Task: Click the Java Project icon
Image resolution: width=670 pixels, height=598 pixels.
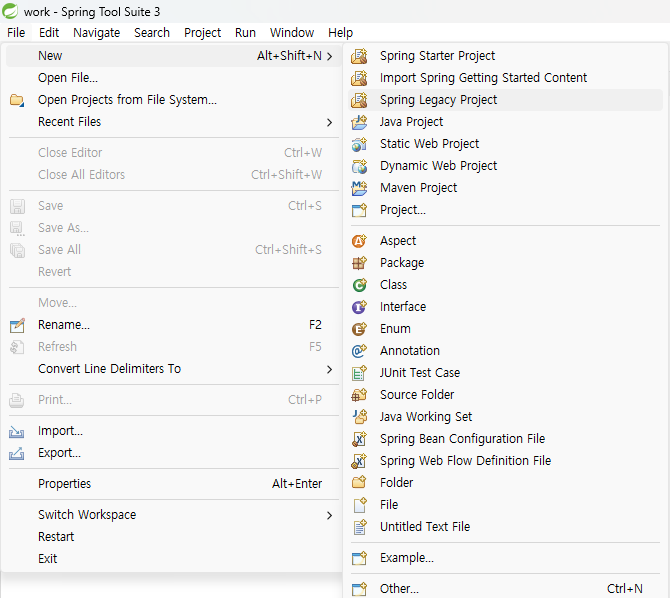Action: click(359, 122)
